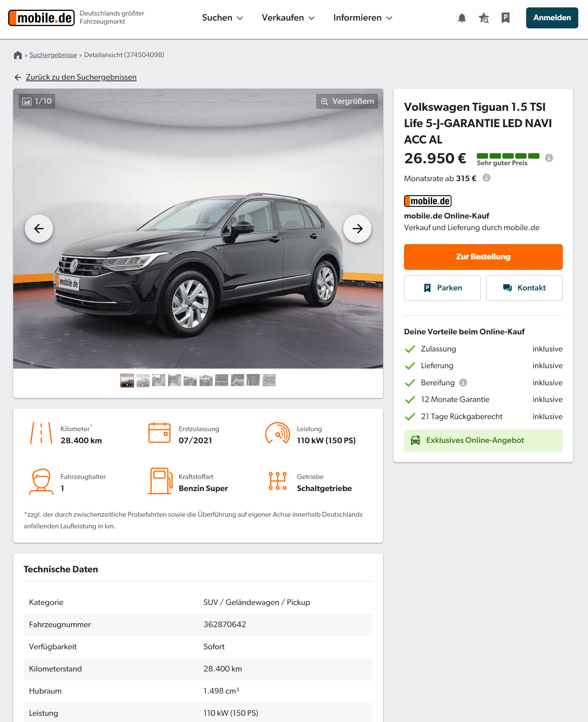Expand the Suchen menu

(x=222, y=18)
